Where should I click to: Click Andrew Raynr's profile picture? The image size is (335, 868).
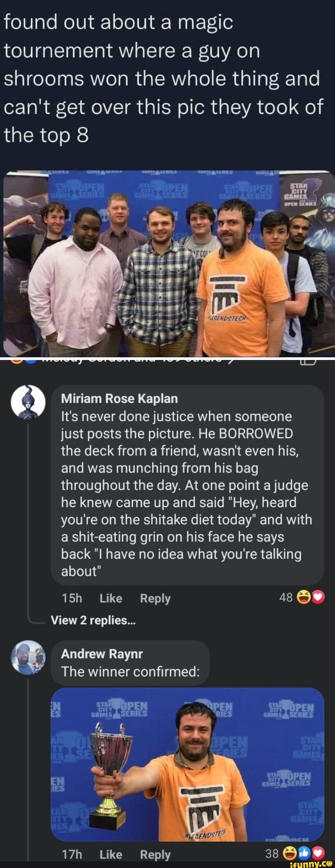tap(28, 657)
